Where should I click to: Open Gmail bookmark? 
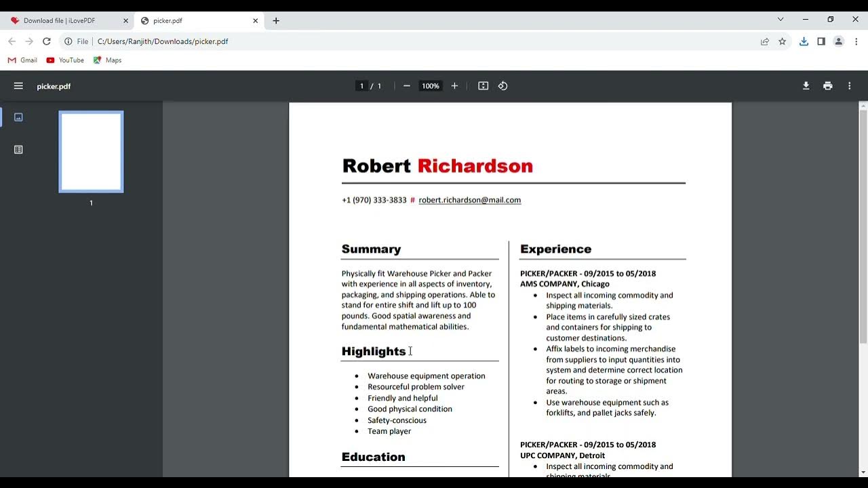pyautogui.click(x=22, y=60)
